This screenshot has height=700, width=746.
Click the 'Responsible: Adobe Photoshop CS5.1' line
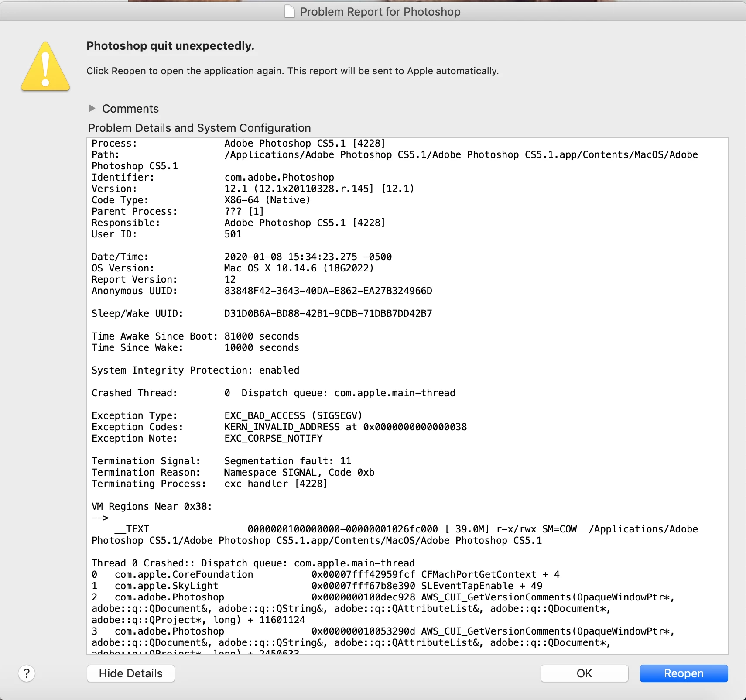pos(238,223)
